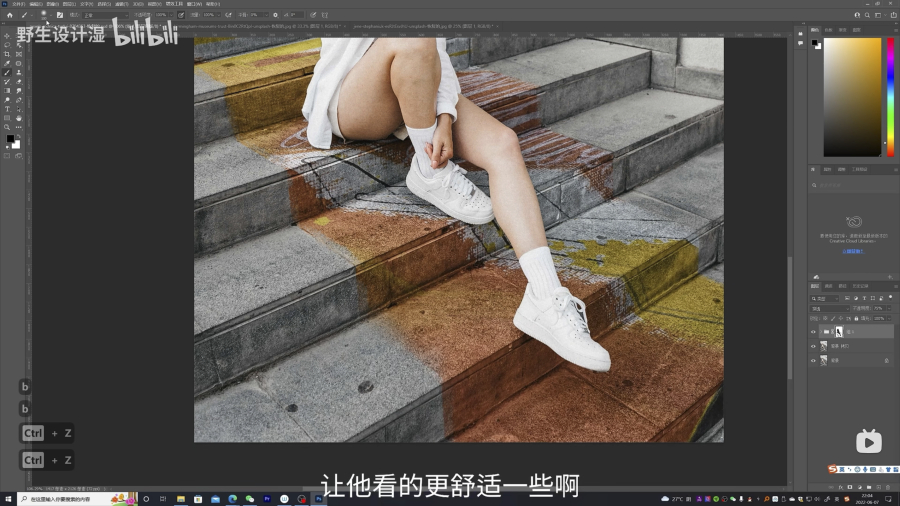Toggle lock transparent pixels
Image resolution: width=900 pixels, height=506 pixels.
pos(825,318)
